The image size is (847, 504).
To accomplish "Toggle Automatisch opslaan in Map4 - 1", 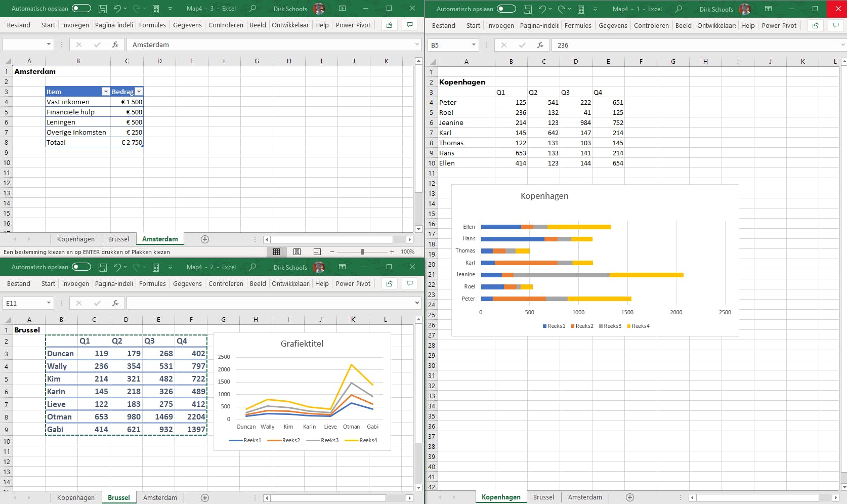I will pos(506,9).
